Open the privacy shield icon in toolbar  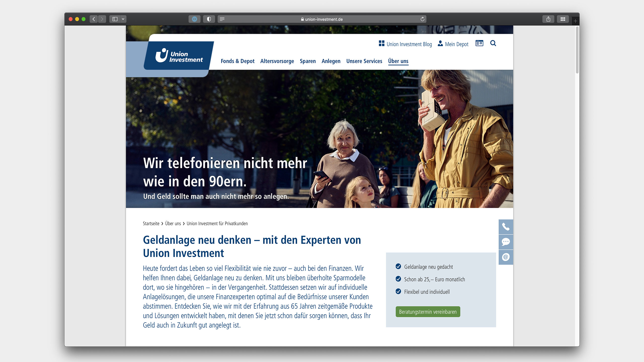(209, 19)
